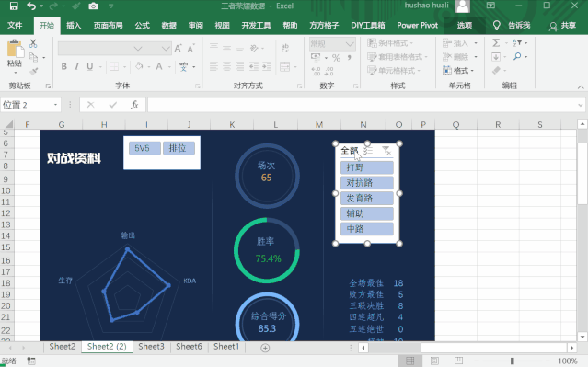
Task: Zoom in with the plus button
Action: click(548, 361)
